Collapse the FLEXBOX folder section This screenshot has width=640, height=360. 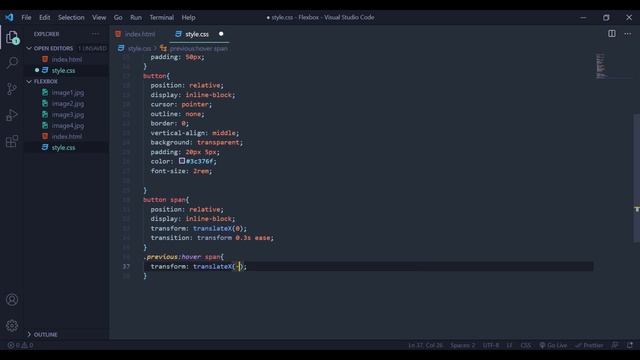tap(29, 82)
